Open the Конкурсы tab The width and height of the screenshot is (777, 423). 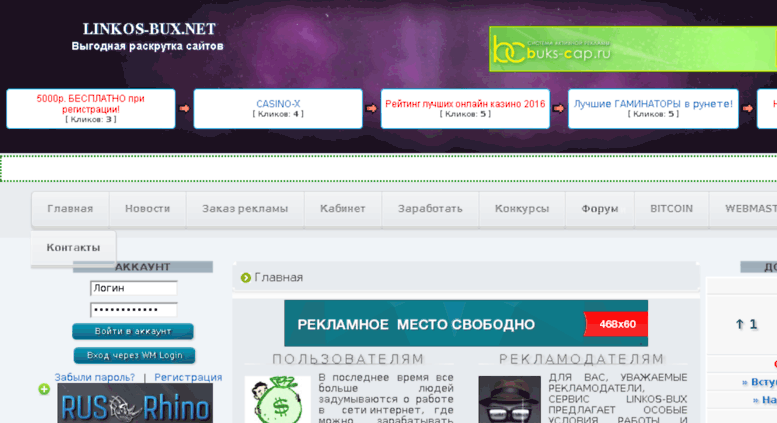click(x=522, y=209)
